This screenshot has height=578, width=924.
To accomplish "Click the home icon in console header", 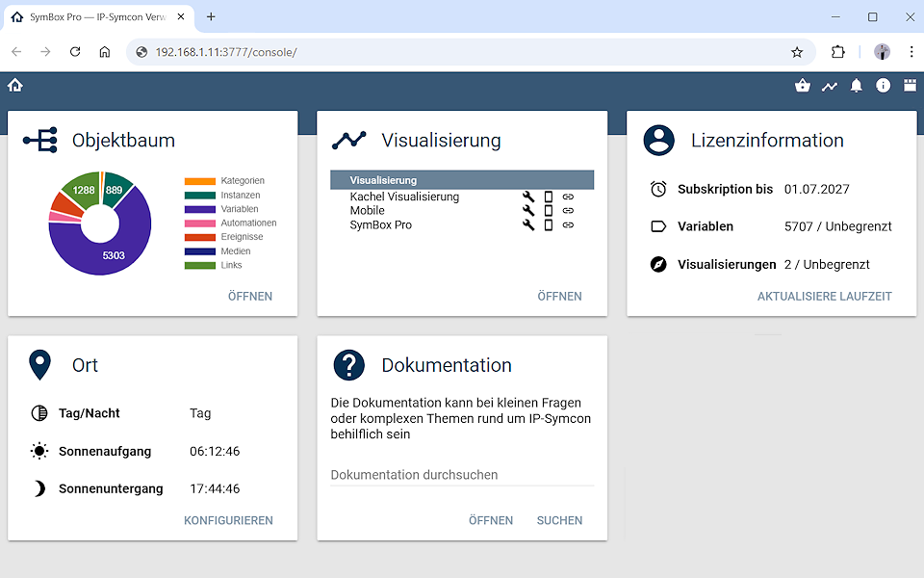I will [15, 86].
